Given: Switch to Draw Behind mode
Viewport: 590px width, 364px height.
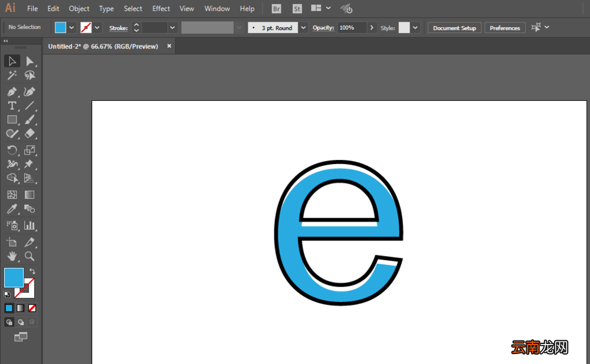Looking at the screenshot, I should click(x=20, y=322).
